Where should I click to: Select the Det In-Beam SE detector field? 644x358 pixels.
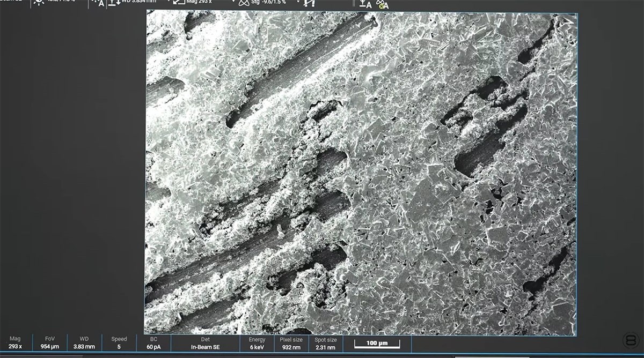206,343
